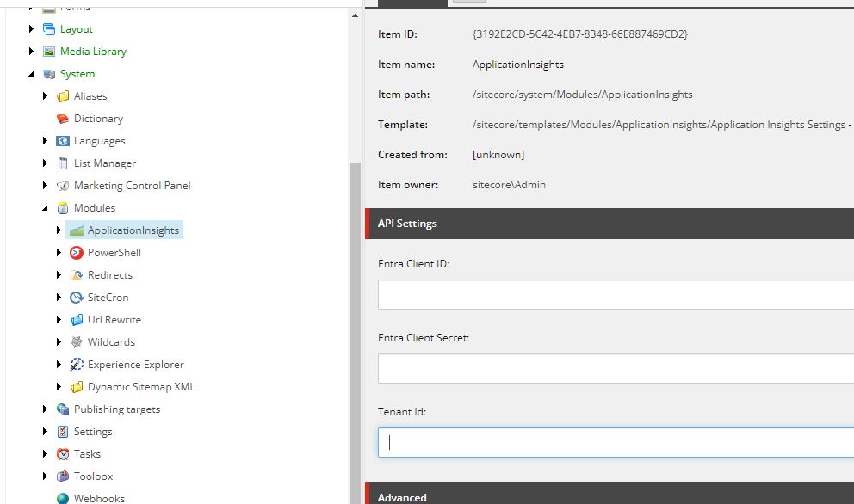Collapse the Modules folder arrow
Image resolution: width=854 pixels, height=504 pixels.
(46, 208)
